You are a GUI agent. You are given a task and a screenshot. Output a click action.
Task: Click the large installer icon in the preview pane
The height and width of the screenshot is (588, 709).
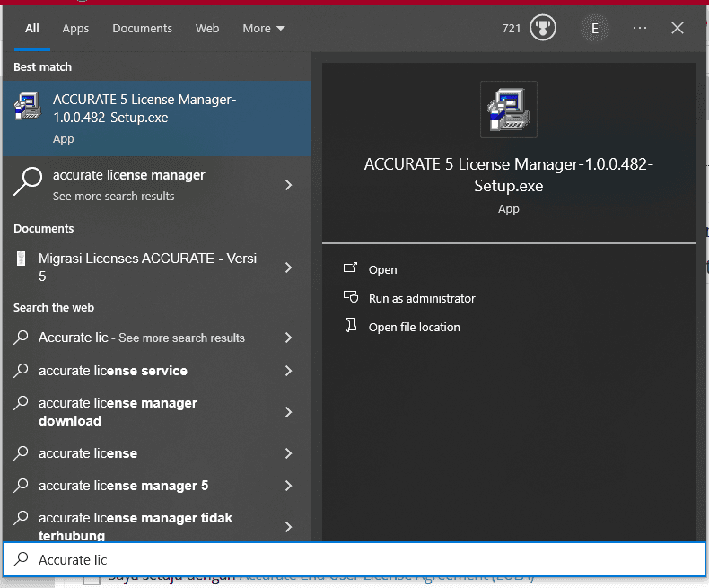click(x=509, y=110)
